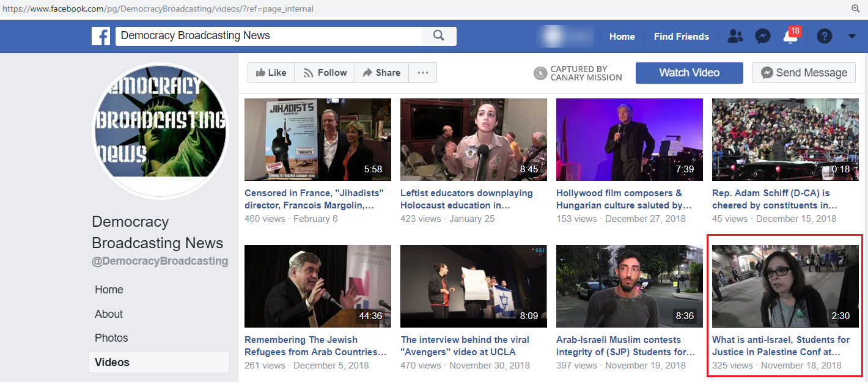Click the browser address bar URL
868x382 pixels.
point(158,9)
